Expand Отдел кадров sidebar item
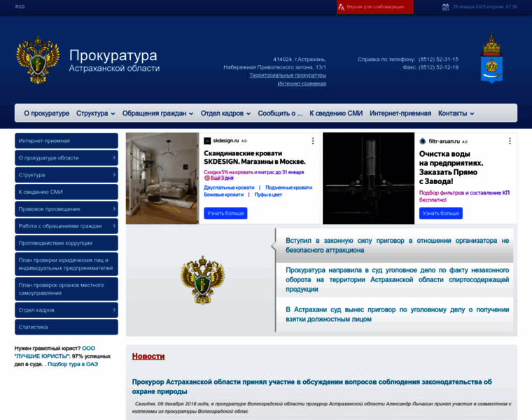 coord(66,310)
